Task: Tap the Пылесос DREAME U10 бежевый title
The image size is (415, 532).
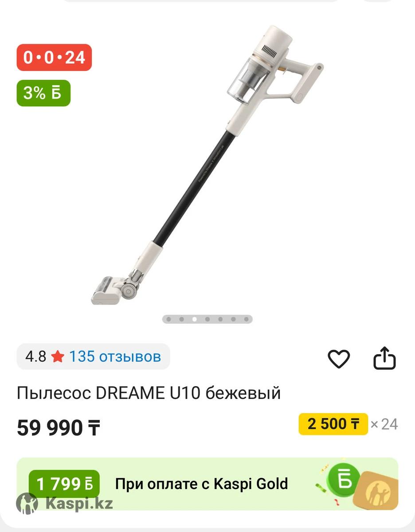Action: [x=149, y=393]
